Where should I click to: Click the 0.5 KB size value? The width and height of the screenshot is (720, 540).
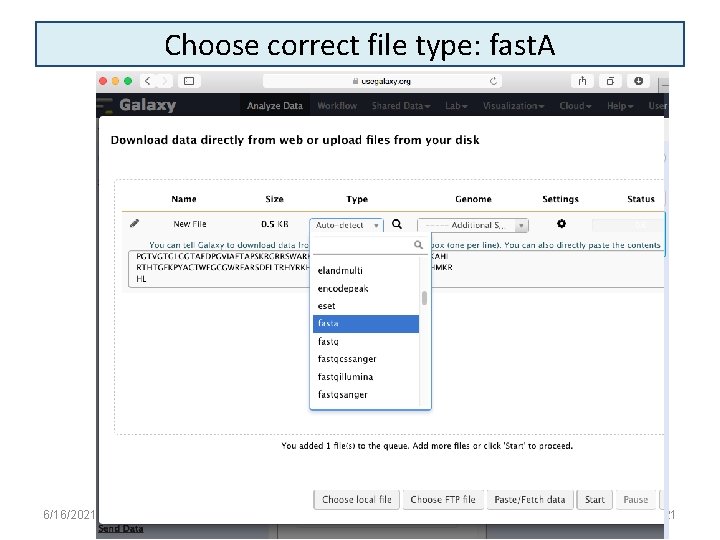pos(275,224)
